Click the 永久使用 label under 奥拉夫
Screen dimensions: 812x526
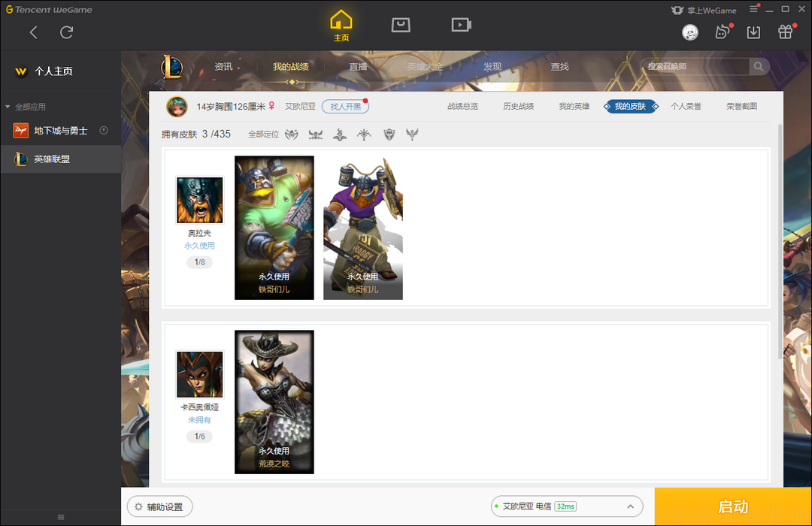coord(199,246)
